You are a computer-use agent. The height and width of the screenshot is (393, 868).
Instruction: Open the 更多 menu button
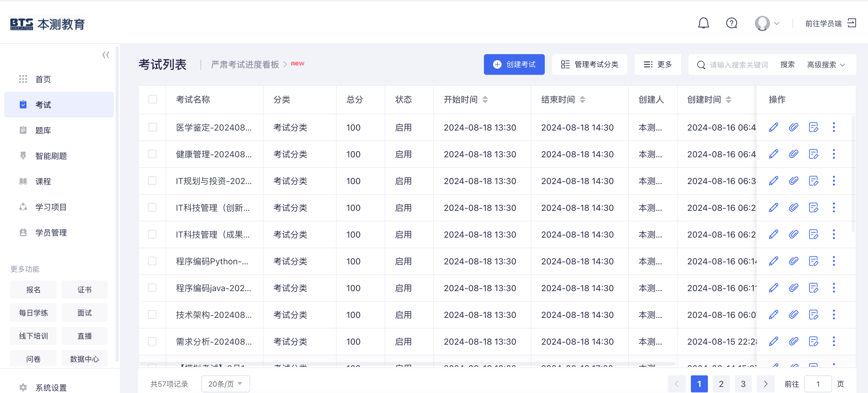pos(658,64)
